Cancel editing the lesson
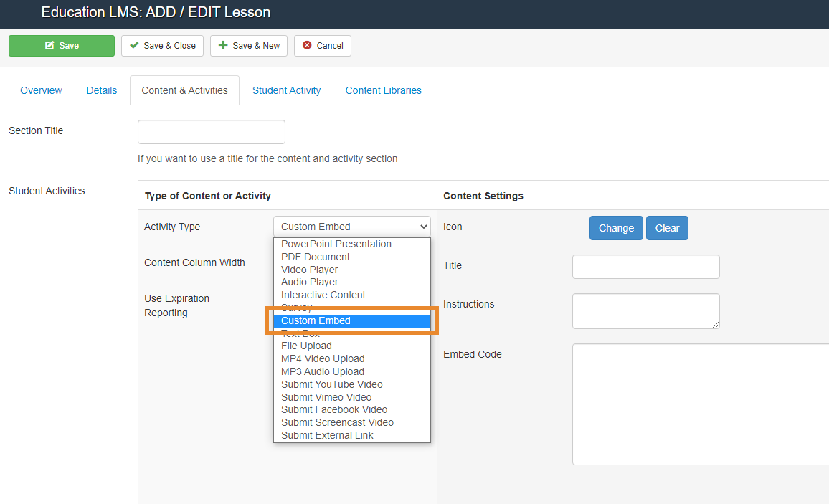This screenshot has width=829, height=504. pos(323,46)
